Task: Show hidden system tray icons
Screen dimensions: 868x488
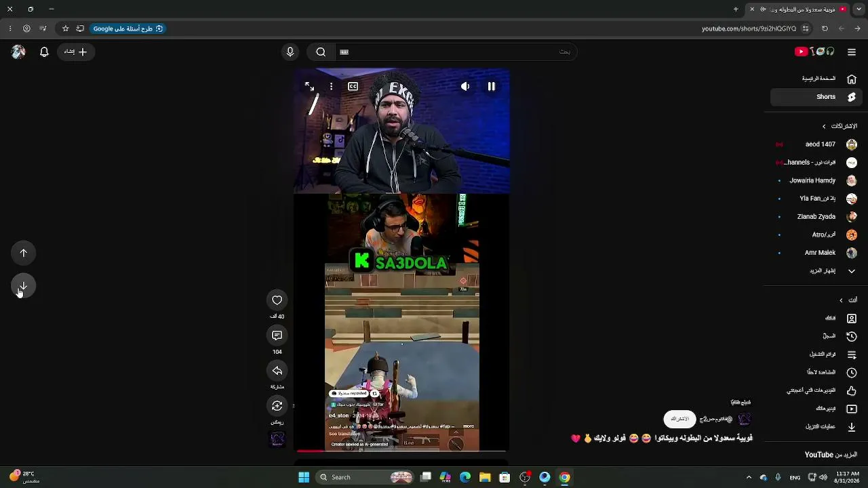Action: 749,477
